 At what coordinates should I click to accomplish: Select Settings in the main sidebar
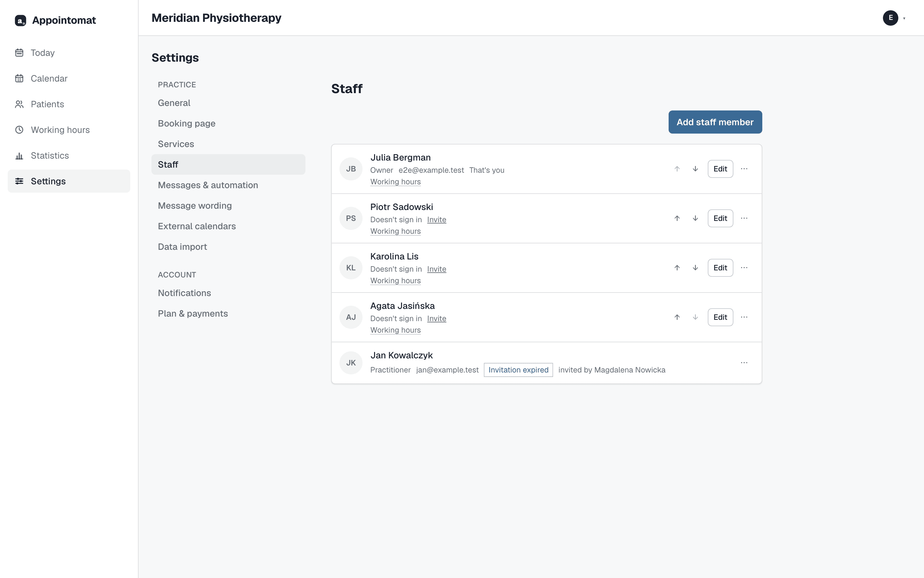pyautogui.click(x=69, y=181)
